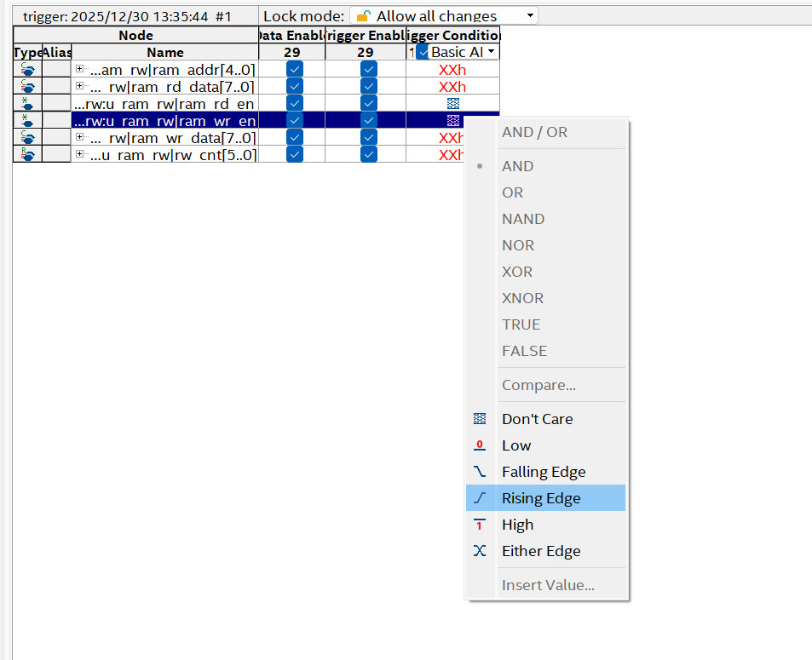Click the Alias cell of ram_addr[4..0]

click(57, 69)
